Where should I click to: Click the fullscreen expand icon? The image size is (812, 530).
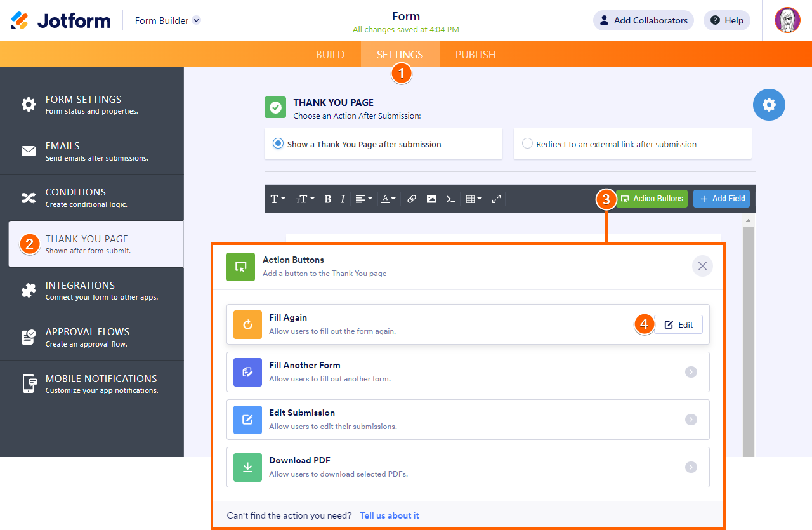(496, 199)
